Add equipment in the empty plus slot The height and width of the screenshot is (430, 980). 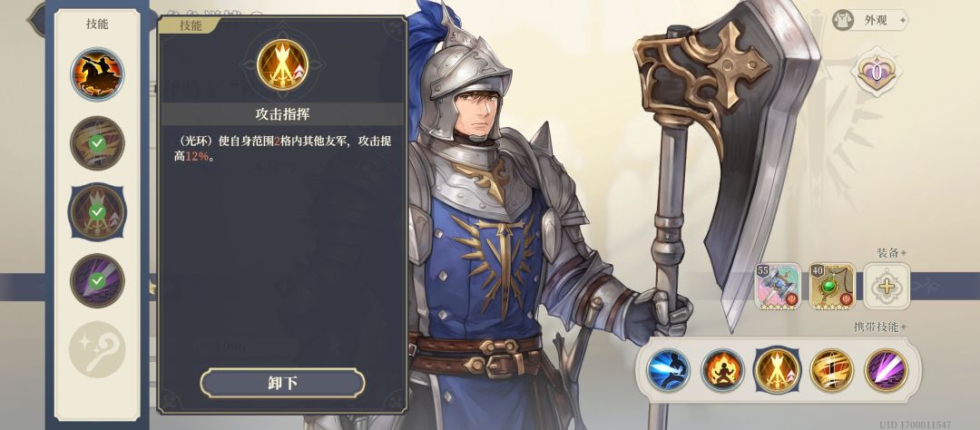coord(887,287)
